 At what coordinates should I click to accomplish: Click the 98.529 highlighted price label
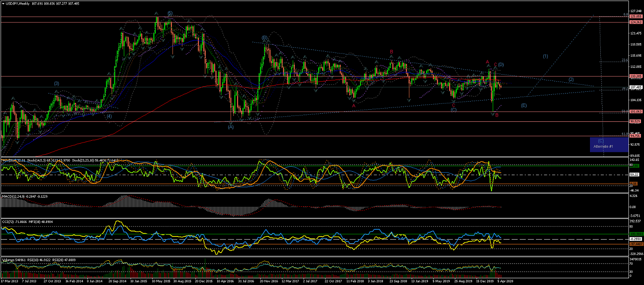635,121
